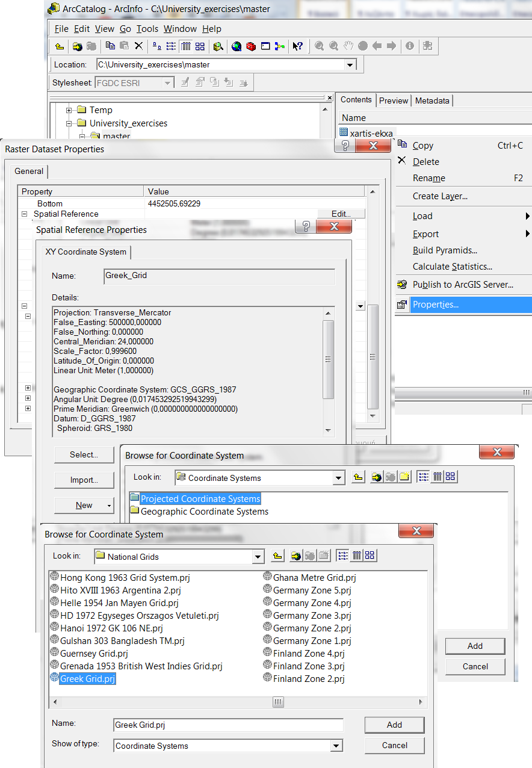Launch ArcMap from the ArcCatalog toolbar

click(237, 46)
